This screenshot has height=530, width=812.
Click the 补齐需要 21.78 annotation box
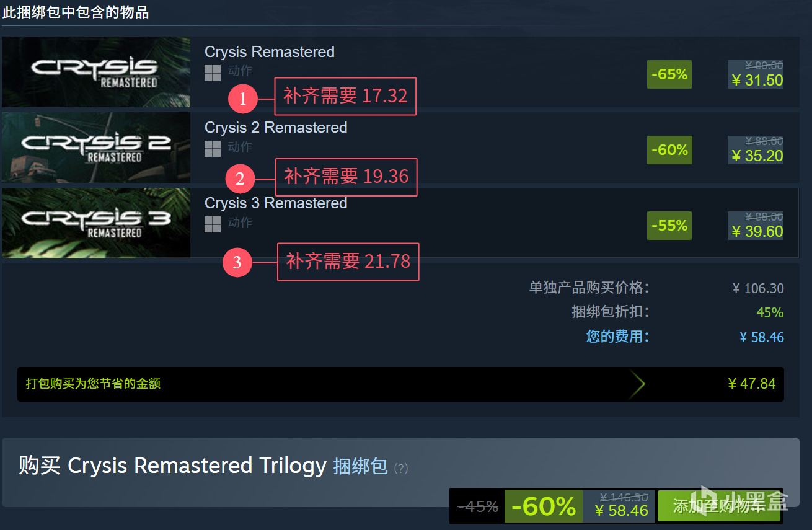pyautogui.click(x=348, y=262)
